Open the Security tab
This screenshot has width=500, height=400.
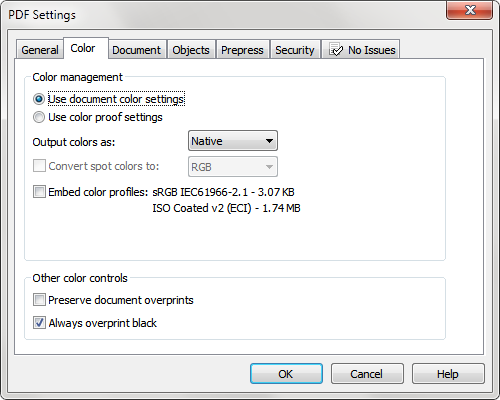pos(295,50)
